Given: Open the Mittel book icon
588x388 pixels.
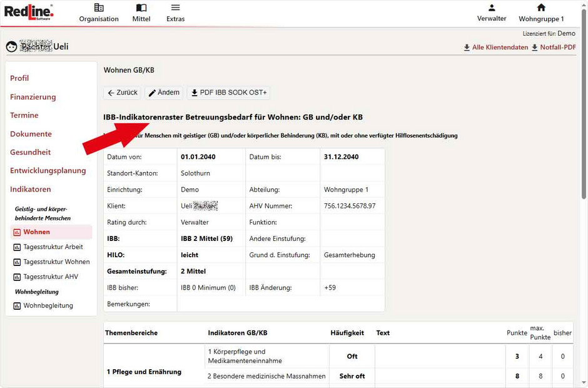Looking at the screenshot, I should pos(141,8).
